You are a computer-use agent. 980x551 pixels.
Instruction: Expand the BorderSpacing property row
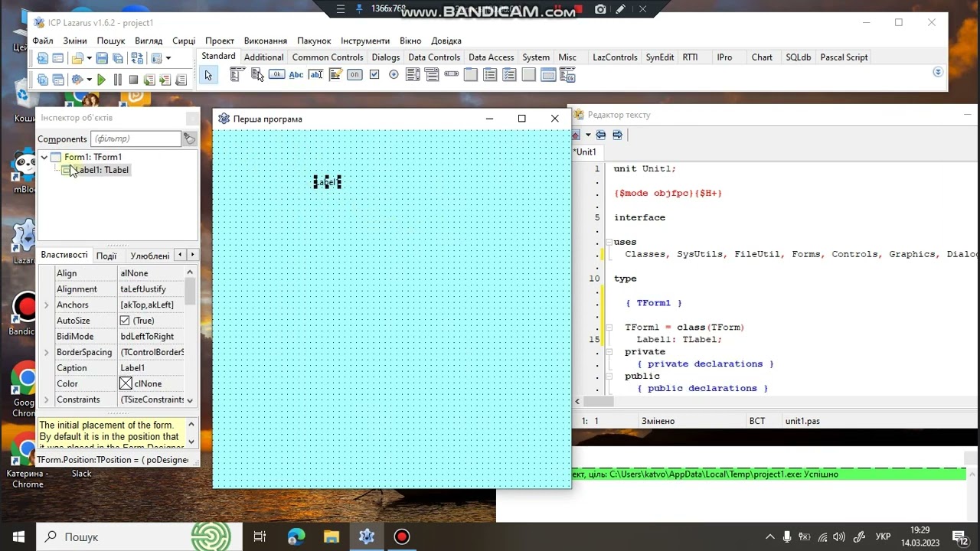[47, 352]
